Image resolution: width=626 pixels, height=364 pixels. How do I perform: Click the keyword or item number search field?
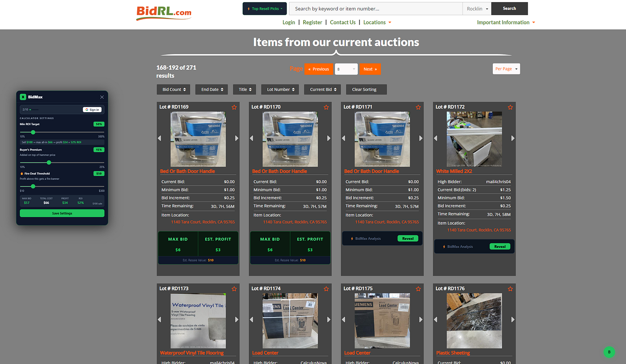tap(376, 8)
